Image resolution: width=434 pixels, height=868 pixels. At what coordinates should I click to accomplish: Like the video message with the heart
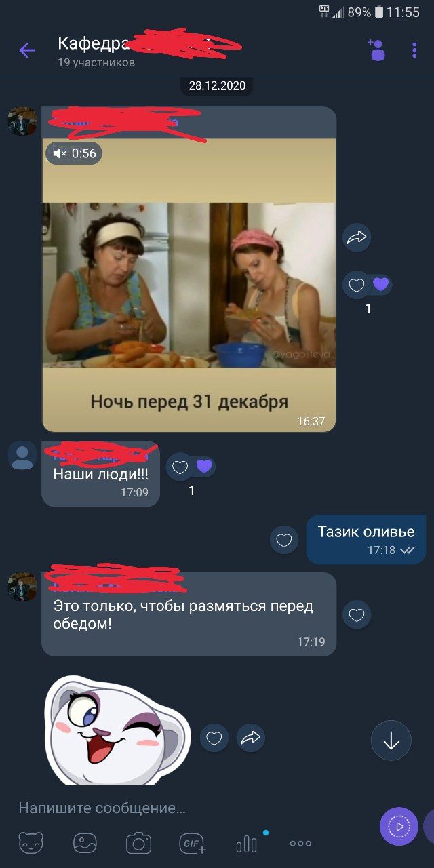point(357,285)
